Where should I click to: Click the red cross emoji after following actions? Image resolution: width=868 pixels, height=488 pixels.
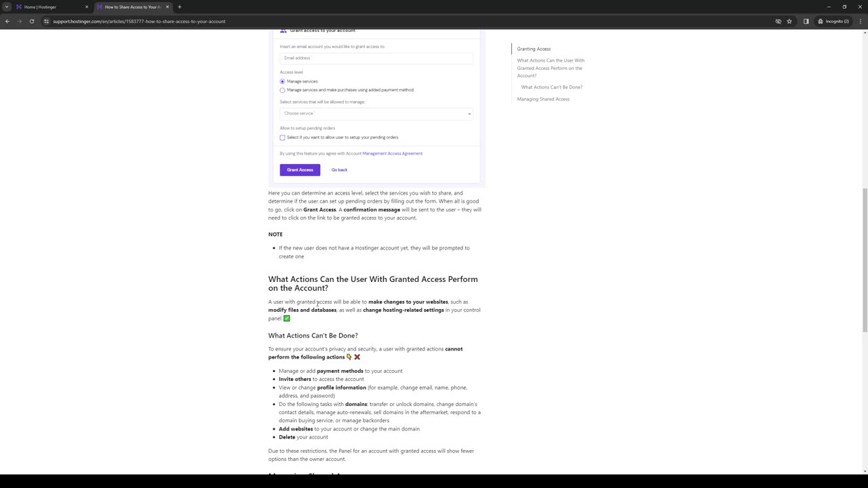click(357, 357)
